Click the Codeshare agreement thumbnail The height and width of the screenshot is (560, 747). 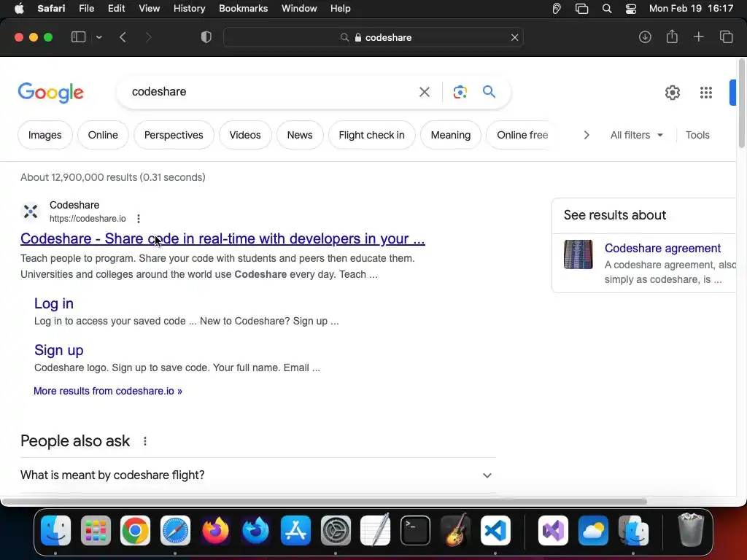[578, 254]
